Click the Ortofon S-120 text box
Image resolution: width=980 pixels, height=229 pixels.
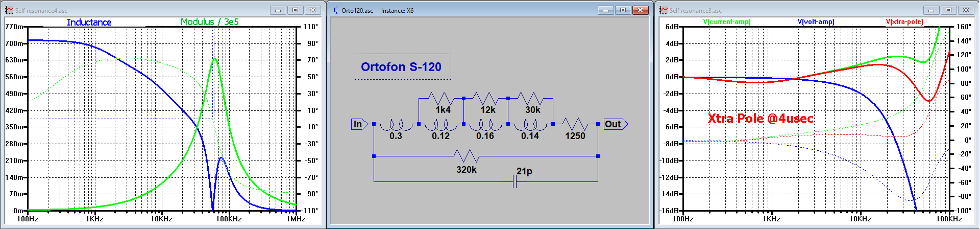point(403,66)
